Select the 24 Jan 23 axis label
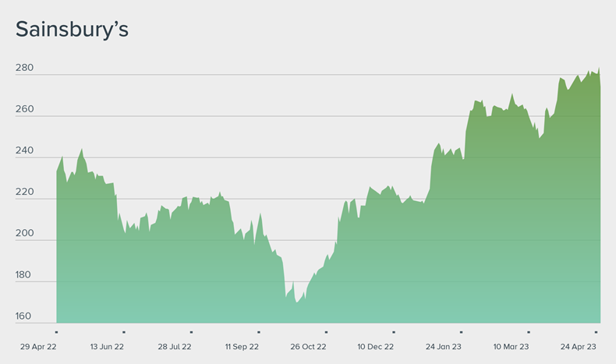This screenshot has width=616, height=364. 443,346
